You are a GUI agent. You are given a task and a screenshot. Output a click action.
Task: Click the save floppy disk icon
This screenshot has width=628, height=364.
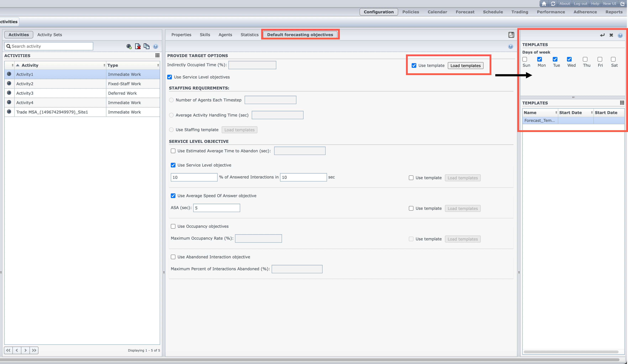(x=511, y=35)
